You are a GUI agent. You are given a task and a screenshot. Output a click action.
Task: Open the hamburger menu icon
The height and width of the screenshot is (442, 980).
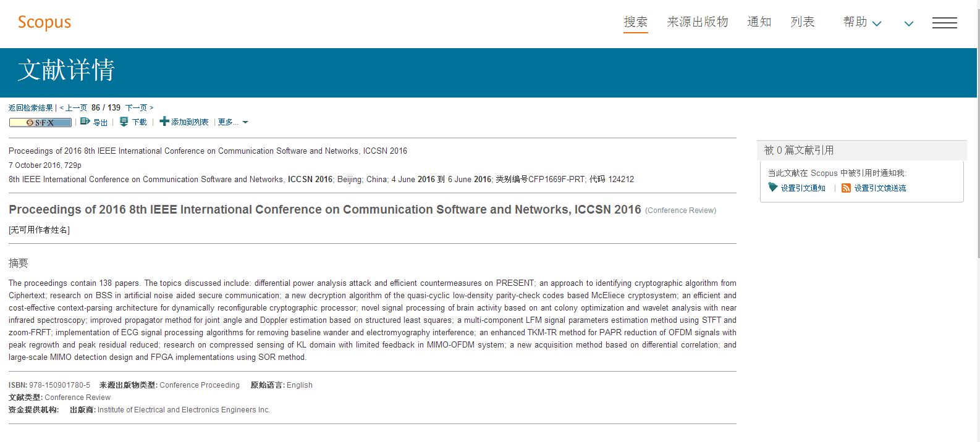click(x=945, y=23)
